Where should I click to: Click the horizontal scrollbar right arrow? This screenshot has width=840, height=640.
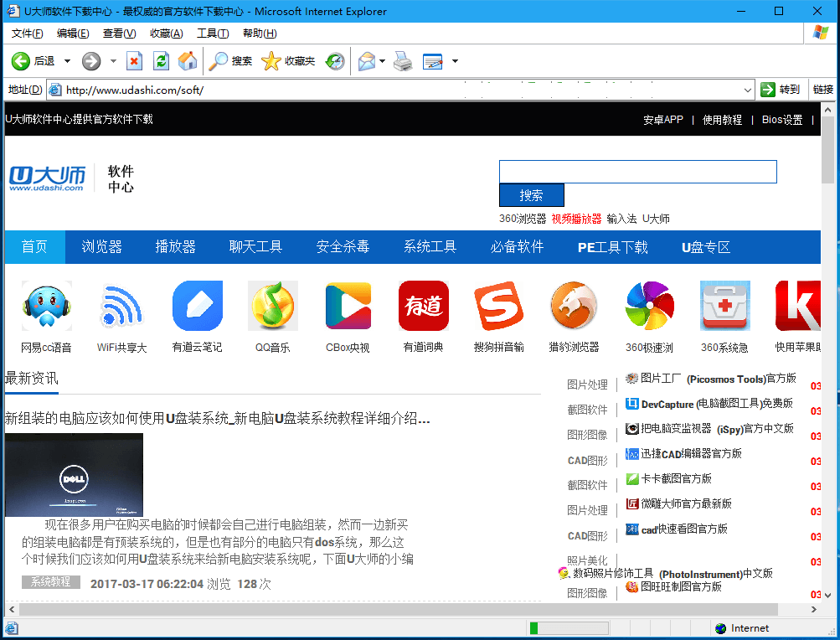(x=814, y=610)
